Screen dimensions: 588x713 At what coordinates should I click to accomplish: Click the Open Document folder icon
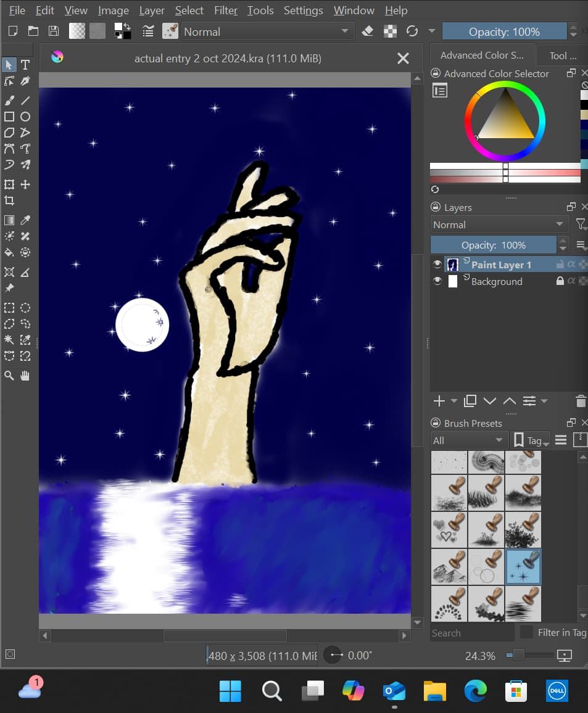(33, 31)
